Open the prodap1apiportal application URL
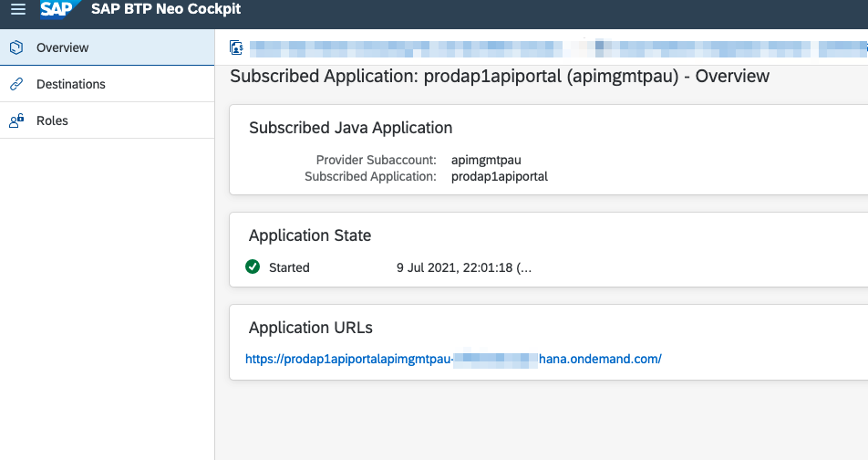 [x=453, y=359]
